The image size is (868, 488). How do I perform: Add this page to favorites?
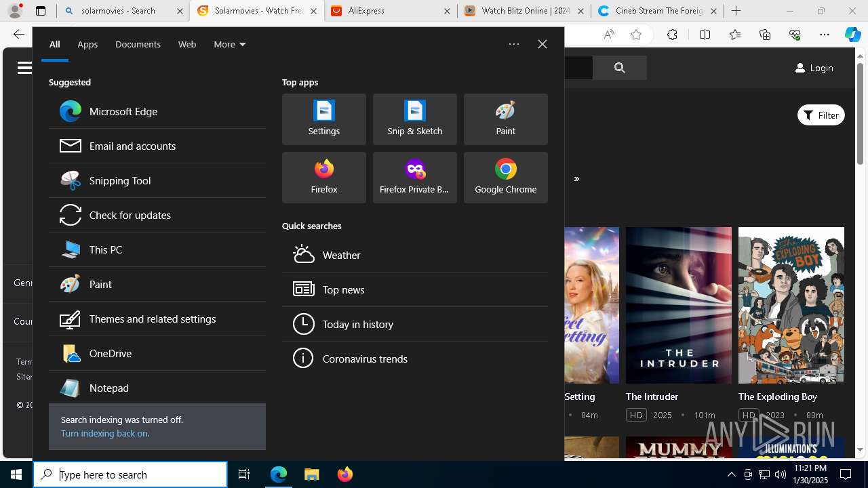coord(636,35)
